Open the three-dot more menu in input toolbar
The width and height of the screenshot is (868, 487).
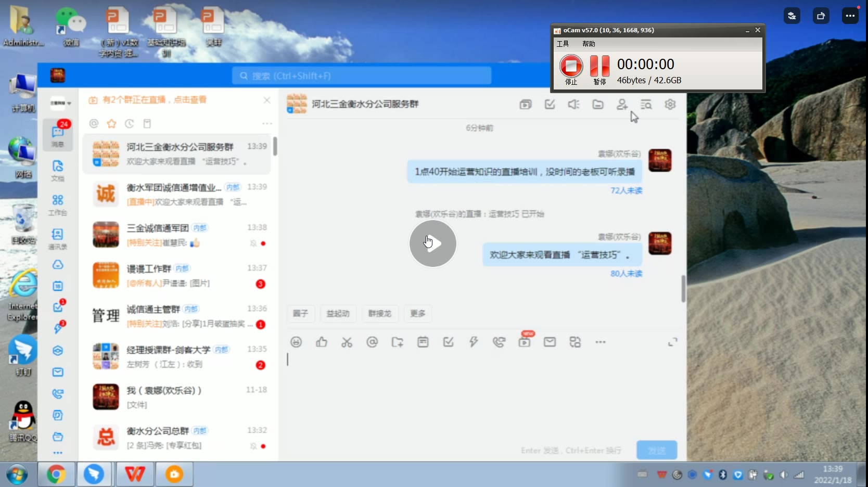pyautogui.click(x=601, y=342)
